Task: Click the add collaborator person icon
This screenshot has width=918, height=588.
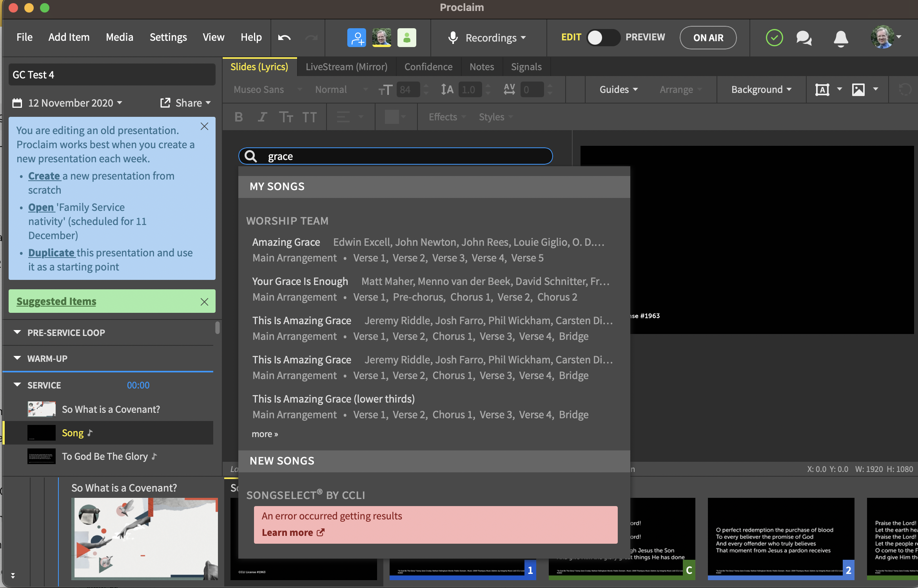Action: pos(356,38)
